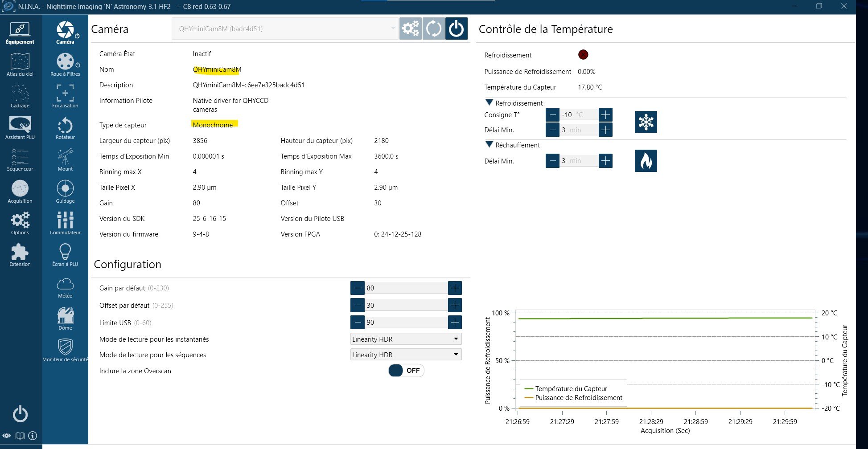The image size is (868, 449).
Task: Click the cooling power value 0.00%
Action: click(x=587, y=72)
